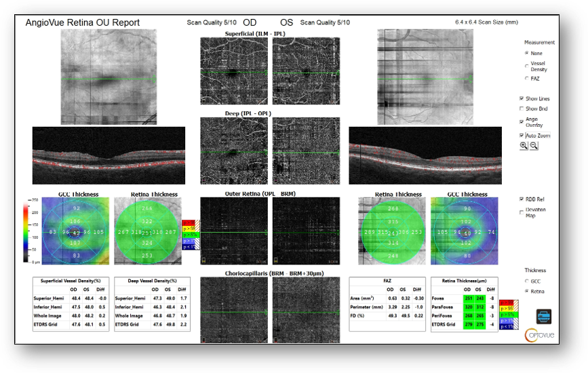Switch thickness display to GCC
588x373 pixels.
point(528,281)
